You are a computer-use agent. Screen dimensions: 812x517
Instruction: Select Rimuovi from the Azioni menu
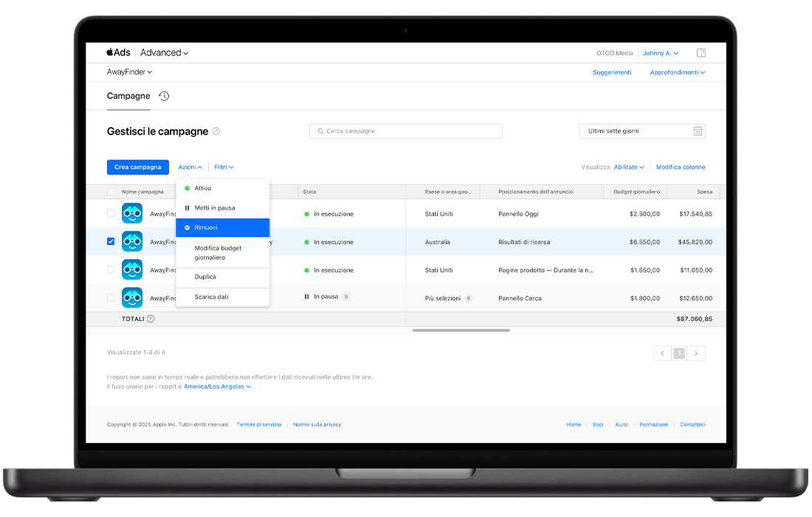tap(222, 227)
